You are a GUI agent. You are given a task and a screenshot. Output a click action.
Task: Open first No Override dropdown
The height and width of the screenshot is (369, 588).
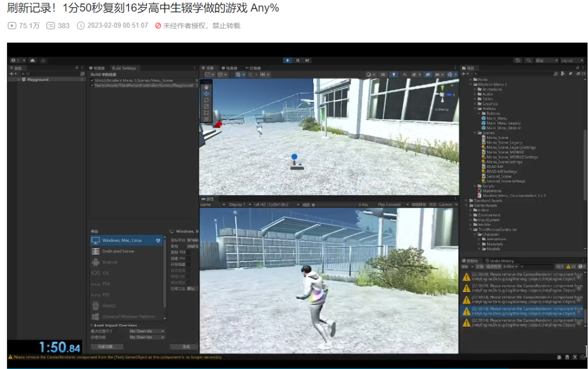146,331
